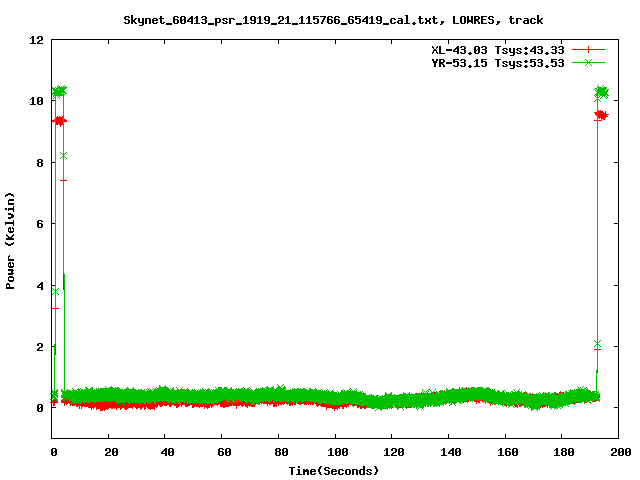Click the x-axis tick label 120
This screenshot has width=640, height=480.
click(x=394, y=452)
